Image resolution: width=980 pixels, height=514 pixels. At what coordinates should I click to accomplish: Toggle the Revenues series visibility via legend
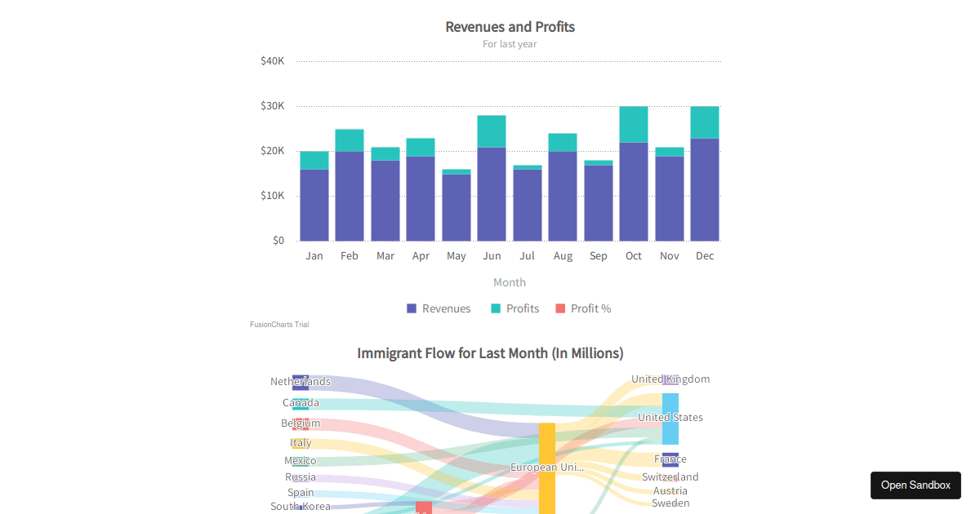tap(439, 308)
